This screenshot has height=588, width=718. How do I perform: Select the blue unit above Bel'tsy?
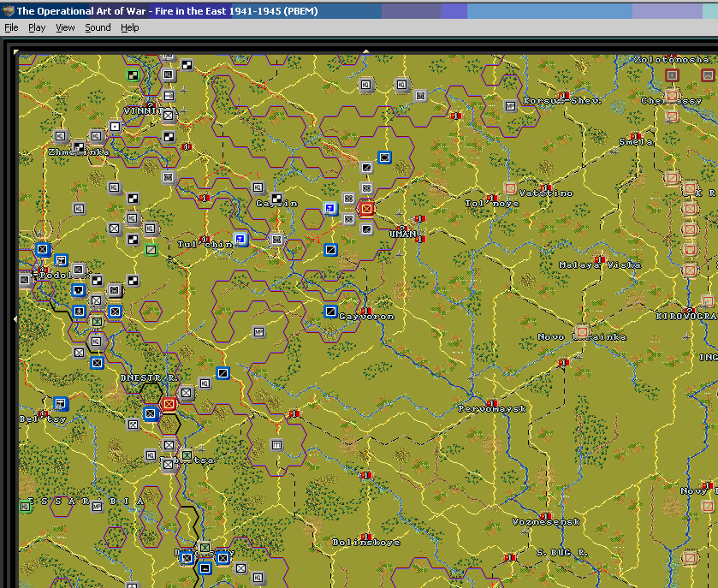coord(61,403)
